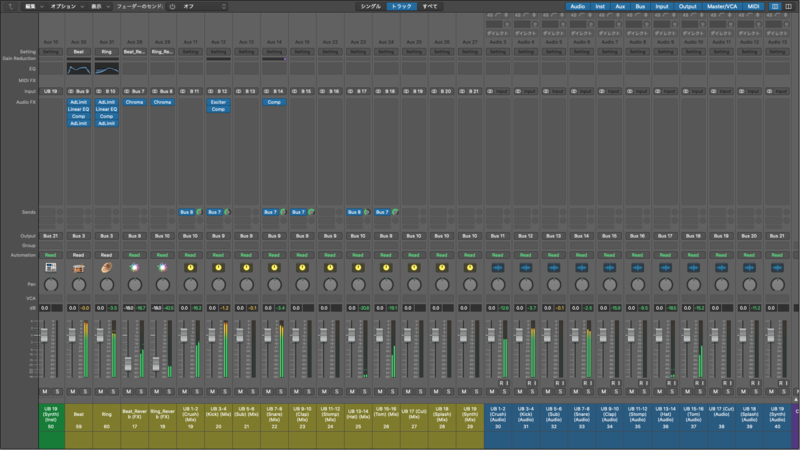Open the sends-on-faders オフ popup

(x=204, y=7)
